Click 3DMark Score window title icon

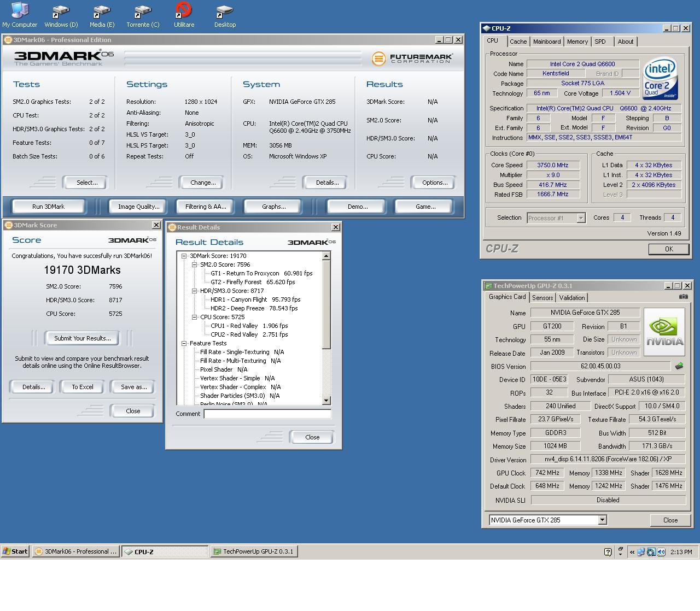(8, 225)
